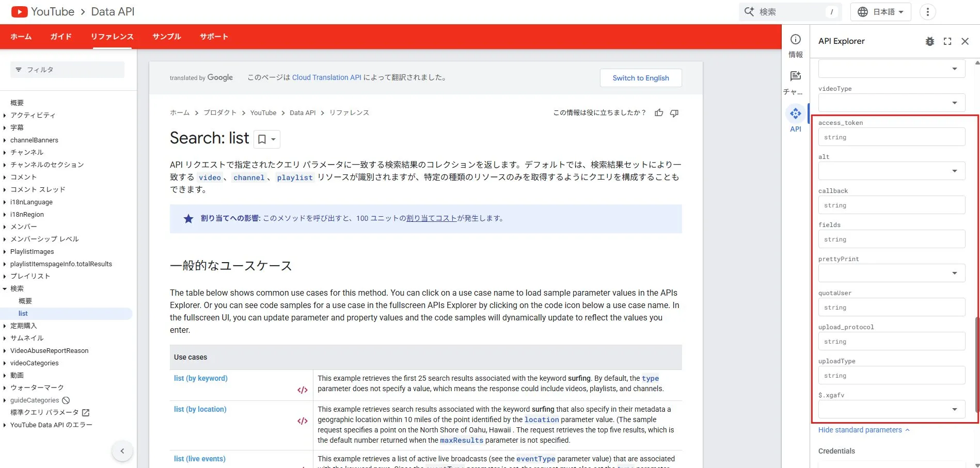Click the Switch to English button
The width and height of the screenshot is (980, 468).
[641, 78]
